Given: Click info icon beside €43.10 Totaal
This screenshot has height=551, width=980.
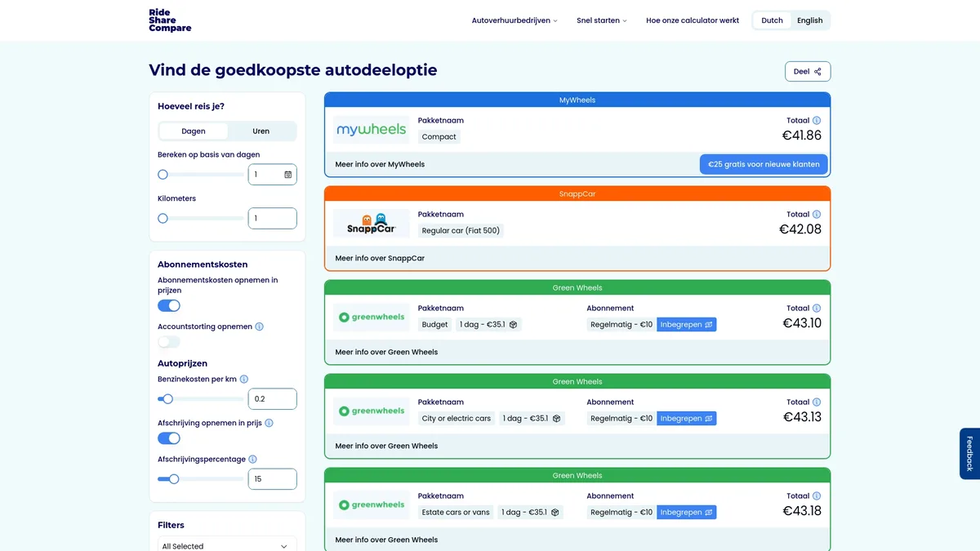Looking at the screenshot, I should point(817,309).
